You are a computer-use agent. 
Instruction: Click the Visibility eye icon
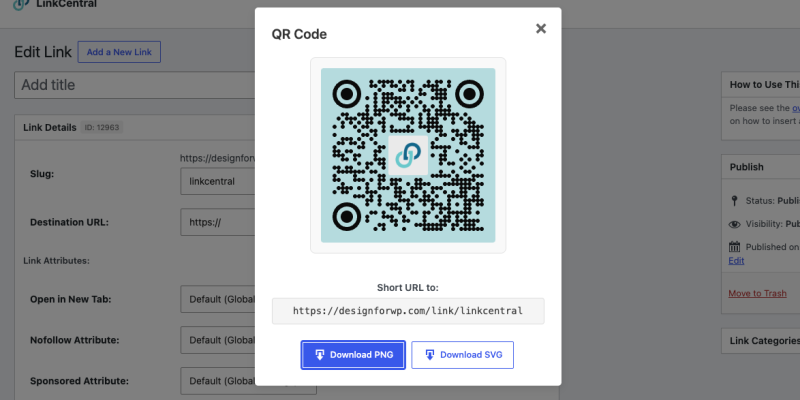[x=735, y=224]
